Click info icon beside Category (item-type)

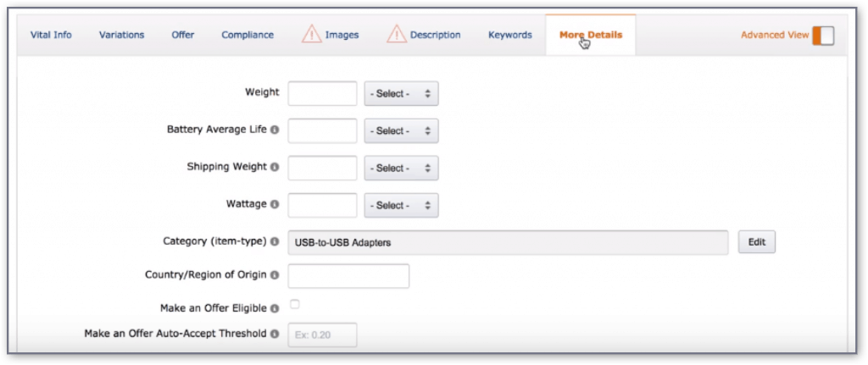pyautogui.click(x=275, y=241)
